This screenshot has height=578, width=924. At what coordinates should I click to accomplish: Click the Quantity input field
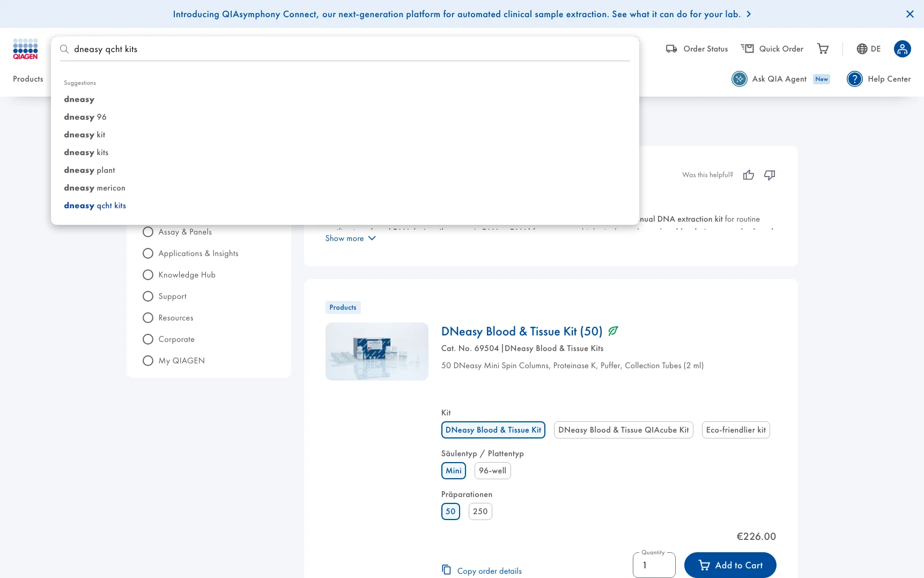(x=654, y=565)
